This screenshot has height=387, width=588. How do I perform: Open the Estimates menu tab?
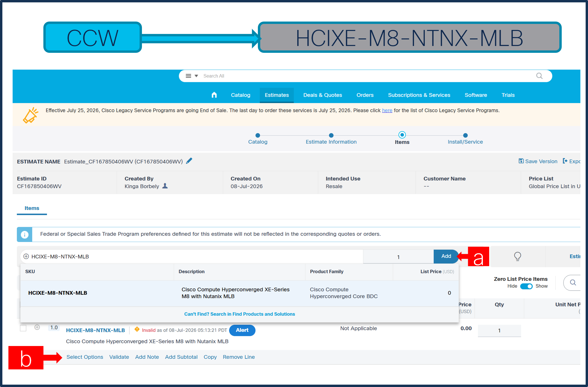(x=277, y=95)
